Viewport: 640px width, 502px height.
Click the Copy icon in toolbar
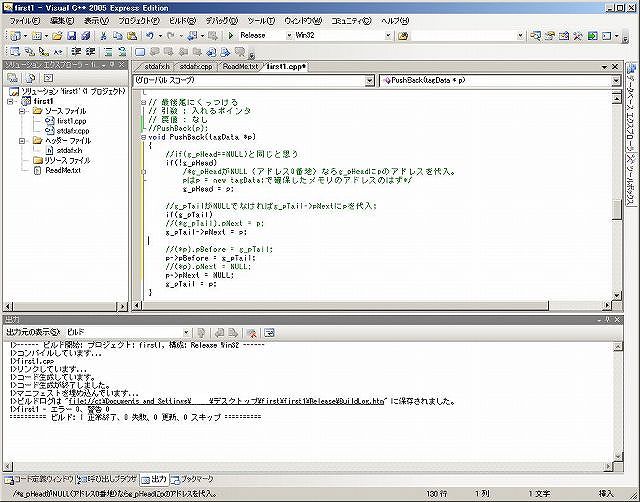coord(118,36)
